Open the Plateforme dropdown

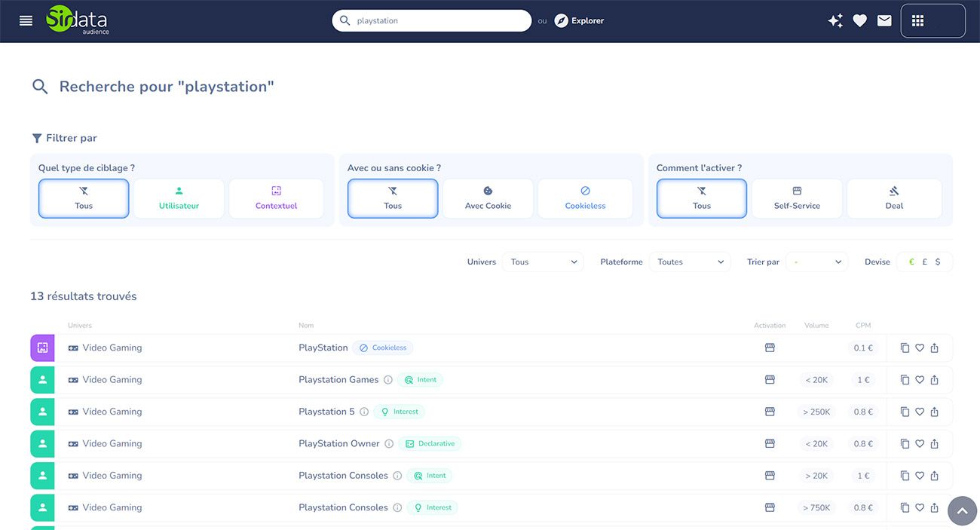click(689, 262)
